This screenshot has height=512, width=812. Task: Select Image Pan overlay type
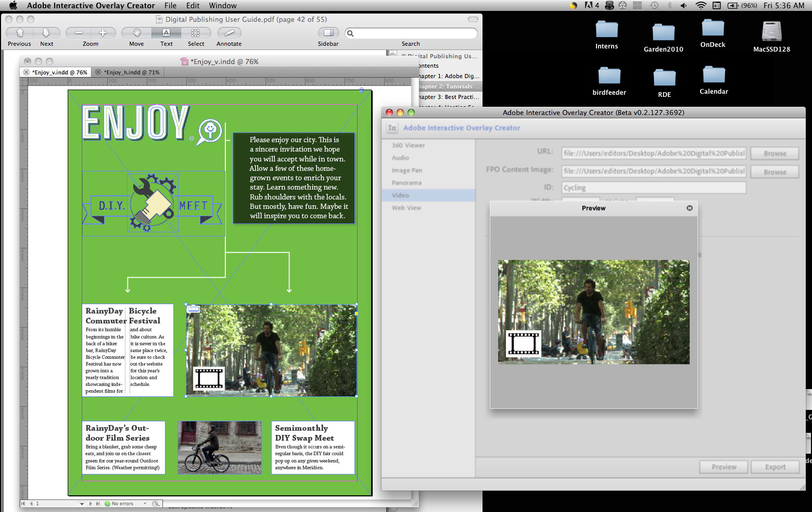click(x=407, y=170)
